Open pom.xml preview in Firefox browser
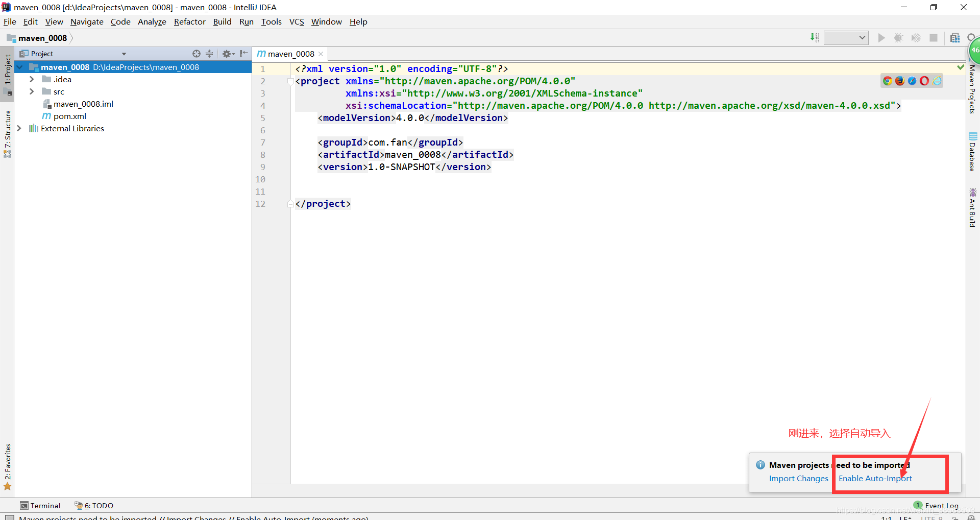This screenshot has height=520, width=980. pos(899,81)
